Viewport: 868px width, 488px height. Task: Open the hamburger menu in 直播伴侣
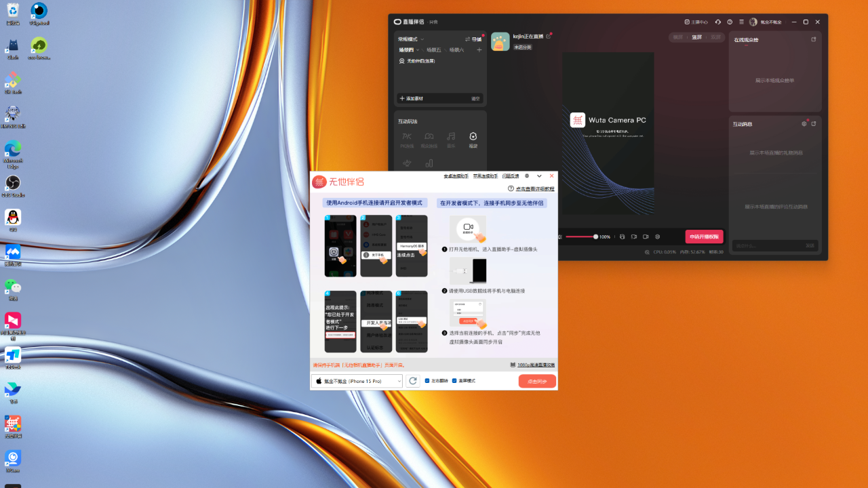click(741, 22)
